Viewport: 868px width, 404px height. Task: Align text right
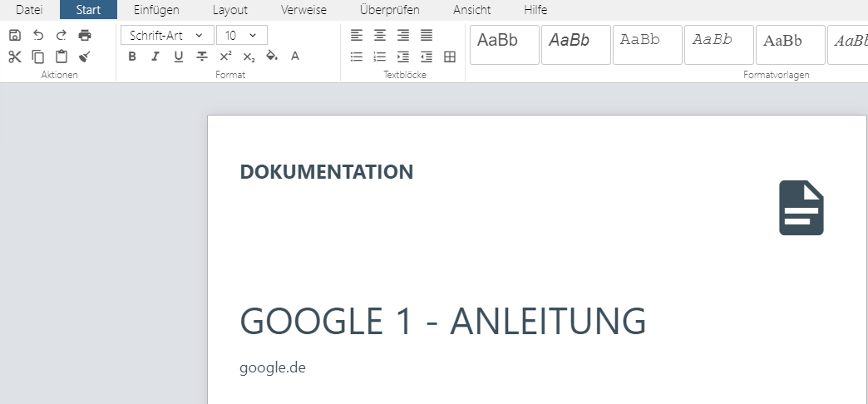pos(403,36)
